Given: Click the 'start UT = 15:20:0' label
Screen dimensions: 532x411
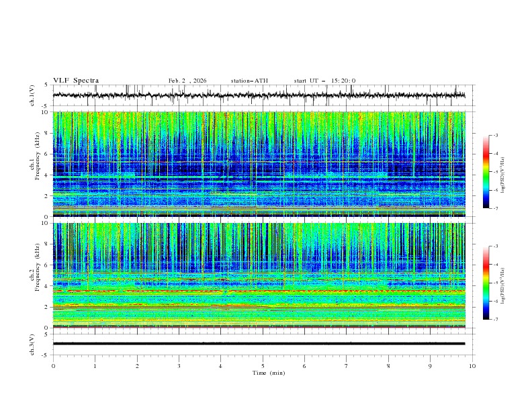Looking at the screenshot, I should 324,81.
